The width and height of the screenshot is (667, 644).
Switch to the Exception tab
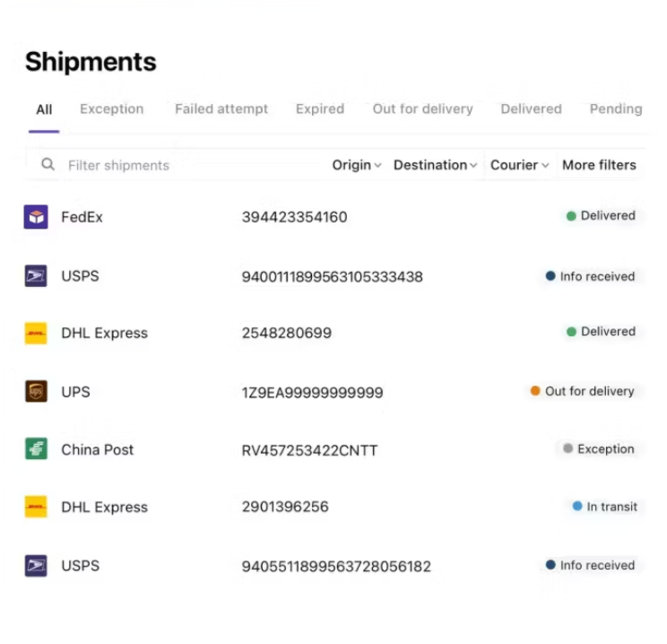click(x=111, y=109)
